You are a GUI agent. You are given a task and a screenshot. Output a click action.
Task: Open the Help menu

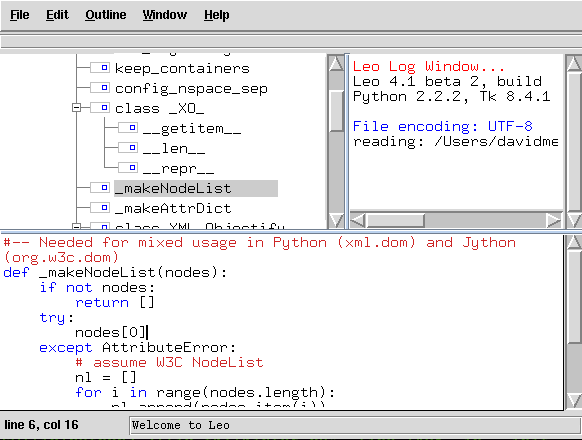click(x=217, y=15)
